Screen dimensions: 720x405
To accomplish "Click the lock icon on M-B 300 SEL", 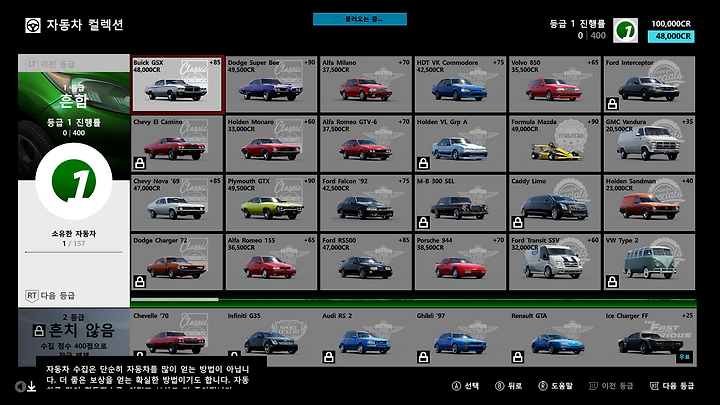I will [423, 223].
